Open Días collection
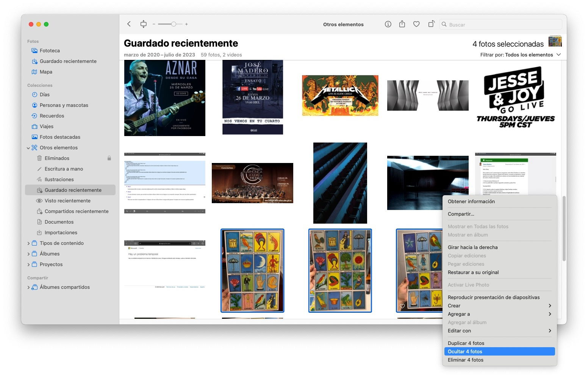 tap(45, 94)
